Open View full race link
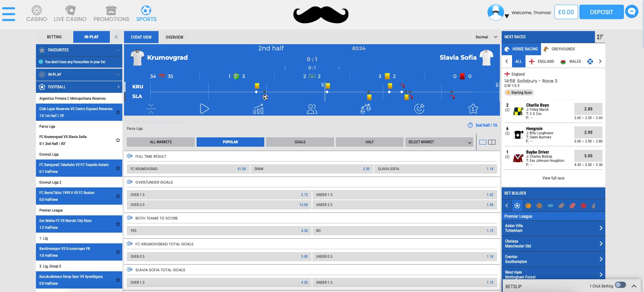This screenshot has height=292, width=644. click(553, 178)
